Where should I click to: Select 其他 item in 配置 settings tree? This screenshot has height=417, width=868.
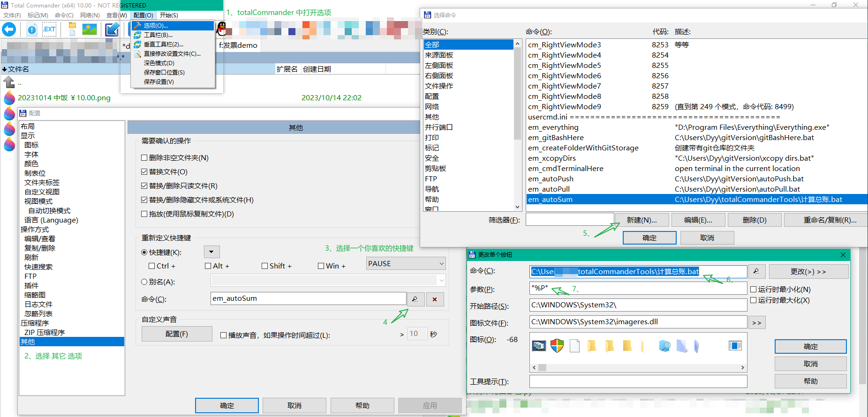72,342
